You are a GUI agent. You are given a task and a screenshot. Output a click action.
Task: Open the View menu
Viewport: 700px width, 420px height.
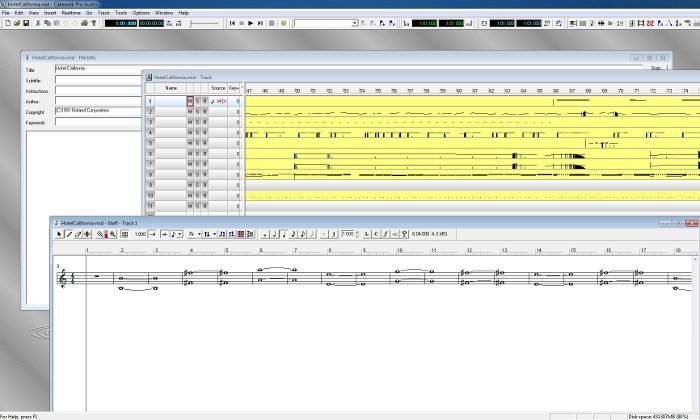pos(33,13)
